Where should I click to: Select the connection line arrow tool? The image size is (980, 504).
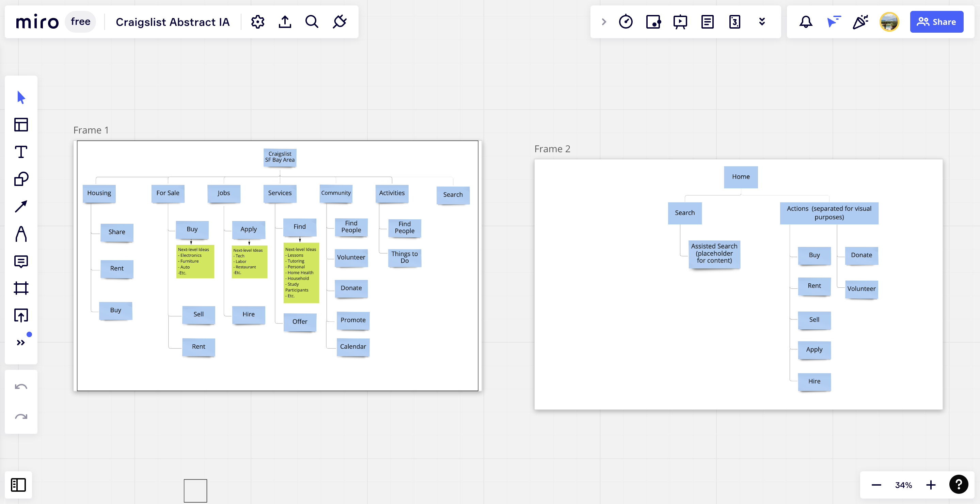[21, 206]
